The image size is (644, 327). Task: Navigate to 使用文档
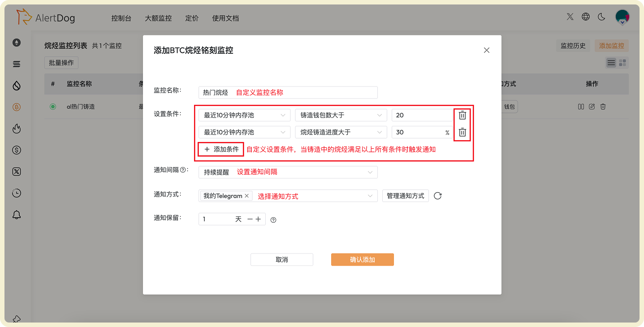[225, 18]
